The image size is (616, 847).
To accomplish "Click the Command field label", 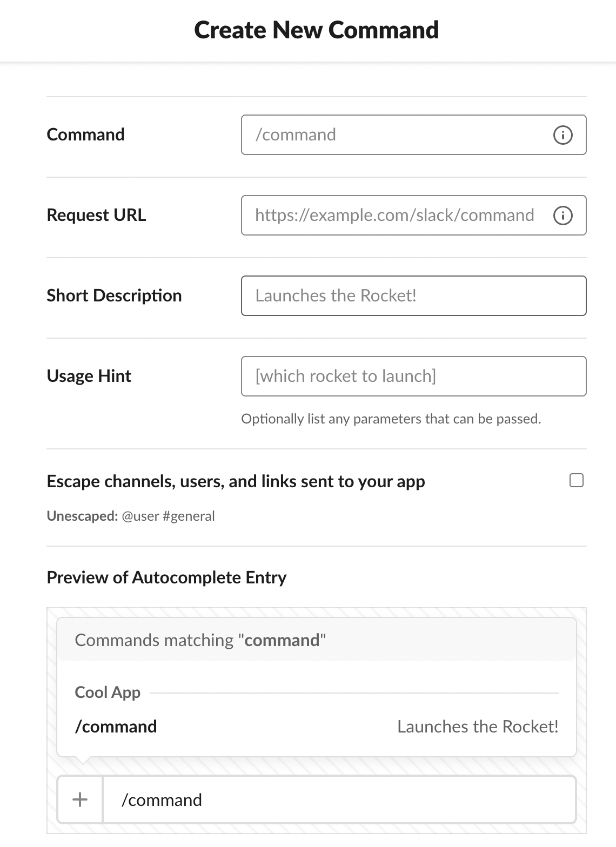I will point(85,135).
